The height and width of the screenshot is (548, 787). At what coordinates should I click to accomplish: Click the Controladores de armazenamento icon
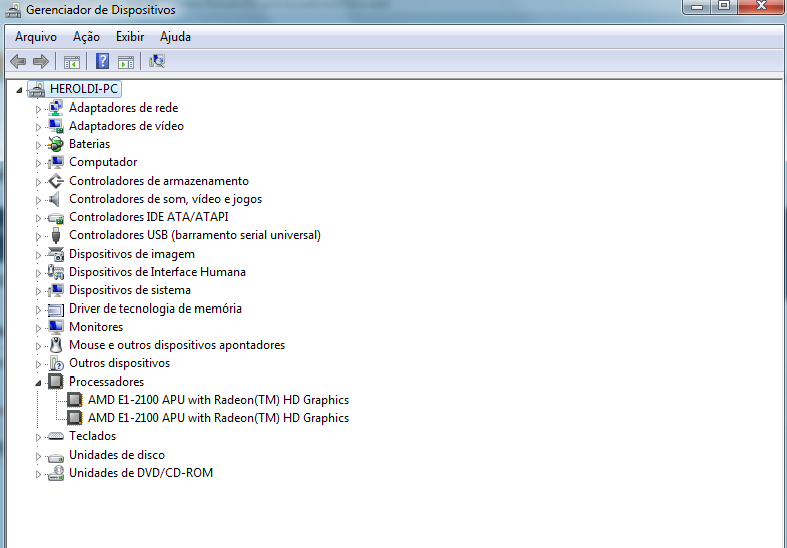[56, 181]
